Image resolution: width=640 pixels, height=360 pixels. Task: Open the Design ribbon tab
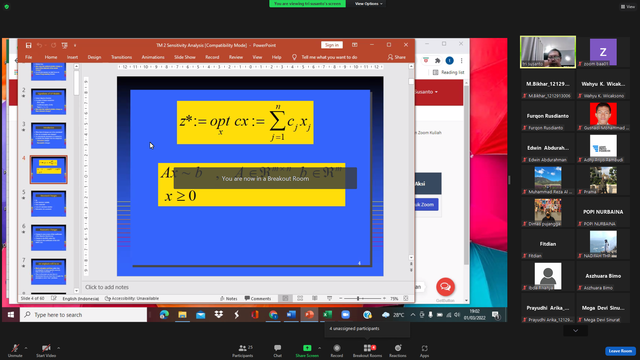(94, 57)
